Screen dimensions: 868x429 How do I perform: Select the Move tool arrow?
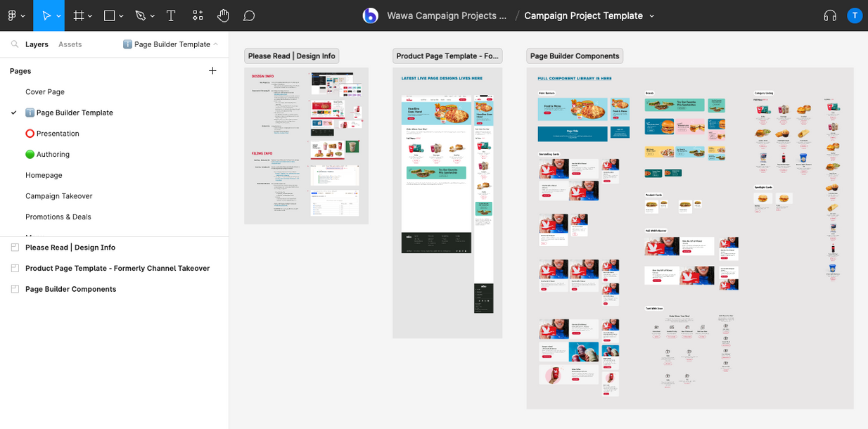click(46, 15)
